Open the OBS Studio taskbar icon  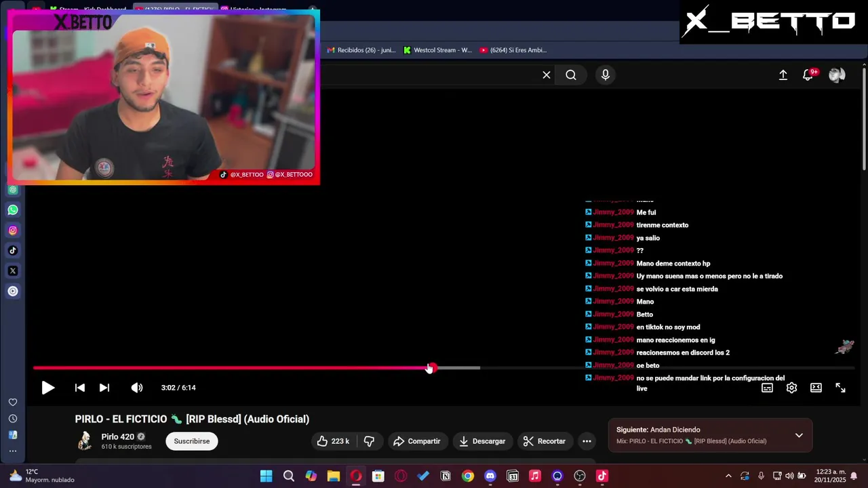pyautogui.click(x=580, y=476)
